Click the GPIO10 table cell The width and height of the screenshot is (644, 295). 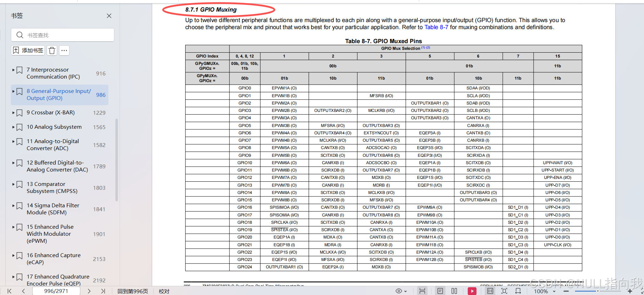244,163
